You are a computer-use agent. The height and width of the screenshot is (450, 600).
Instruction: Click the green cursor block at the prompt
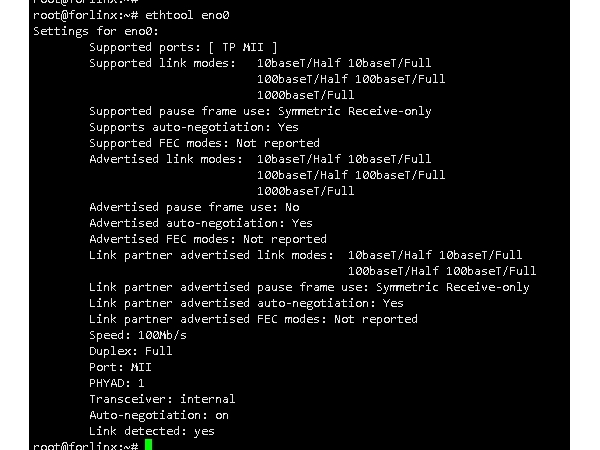point(148,445)
